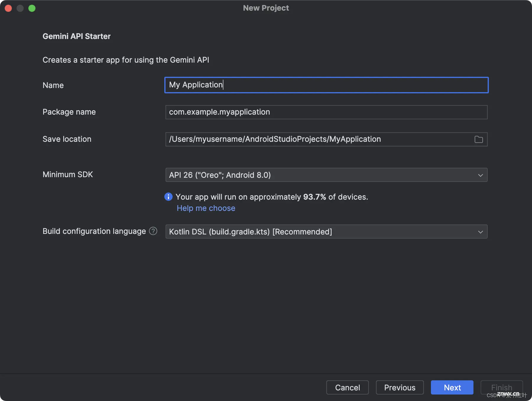Click the Gemini API Starter heading
The image size is (532, 401).
pyautogui.click(x=77, y=36)
